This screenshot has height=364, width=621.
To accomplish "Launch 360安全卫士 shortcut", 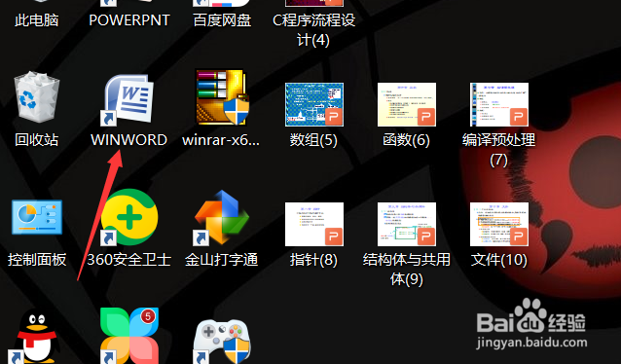I will click(x=128, y=218).
